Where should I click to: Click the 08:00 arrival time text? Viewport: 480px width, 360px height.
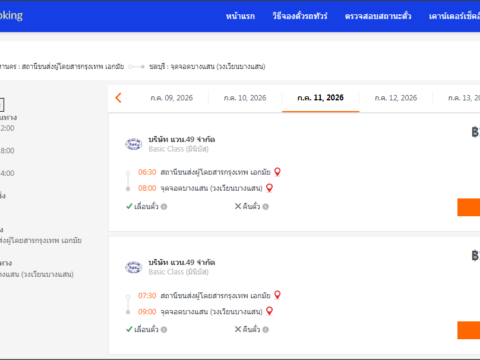pyautogui.click(x=147, y=188)
